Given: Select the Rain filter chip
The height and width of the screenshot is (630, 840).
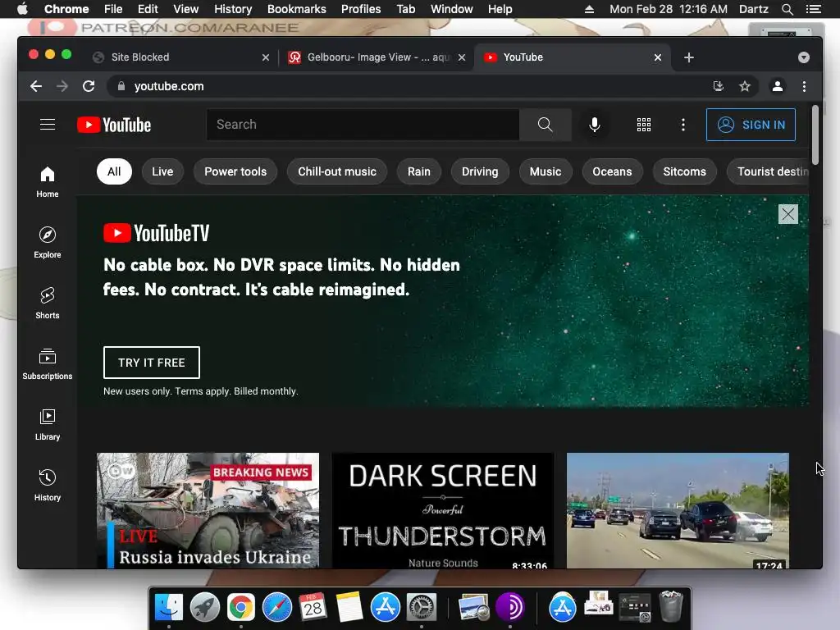Looking at the screenshot, I should tap(419, 171).
